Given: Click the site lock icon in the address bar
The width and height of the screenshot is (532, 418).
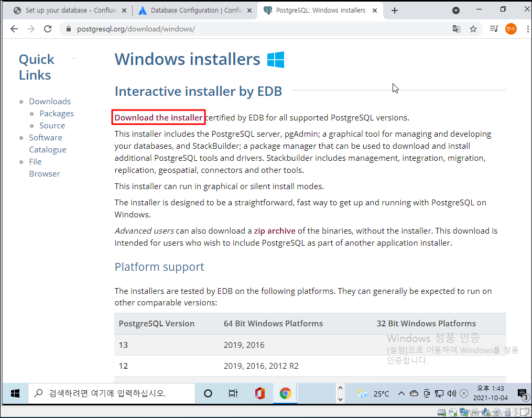Looking at the screenshot, I should pos(69,29).
